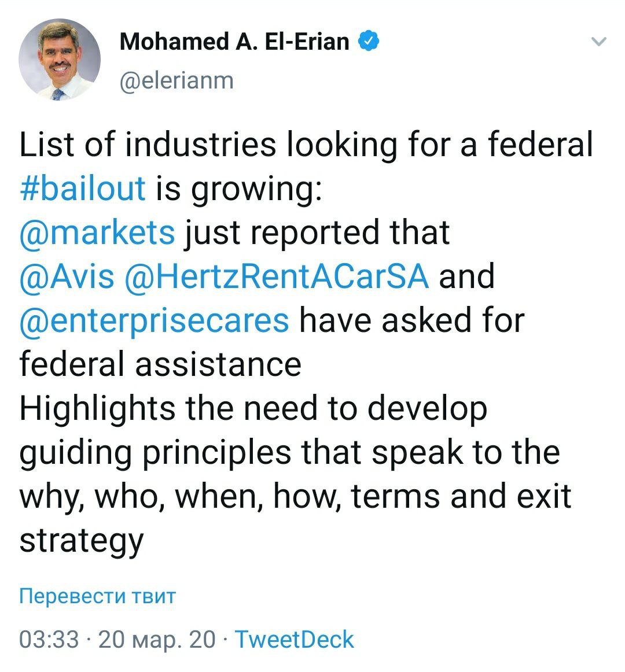Click the blue verified badge
The height and width of the screenshot is (672, 625).
point(369,42)
